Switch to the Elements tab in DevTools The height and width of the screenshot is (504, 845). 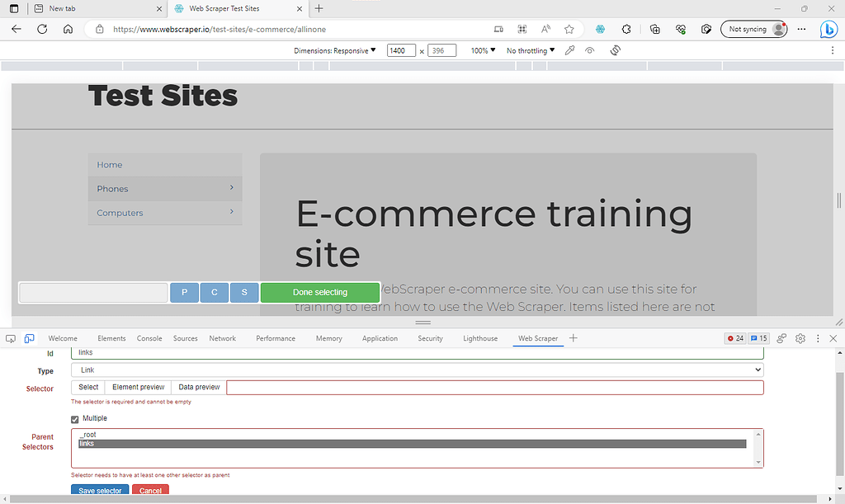point(111,338)
